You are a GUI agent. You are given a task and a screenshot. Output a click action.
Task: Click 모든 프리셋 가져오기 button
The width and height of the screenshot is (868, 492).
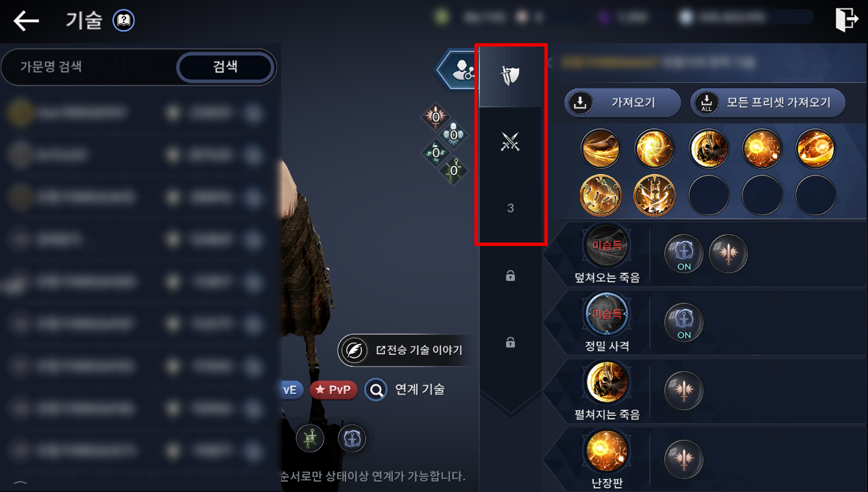pyautogui.click(x=767, y=103)
